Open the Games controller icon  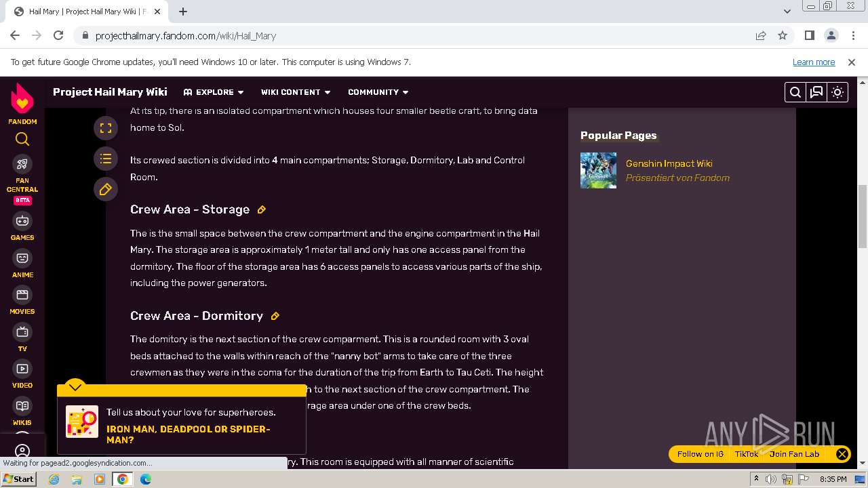[22, 221]
